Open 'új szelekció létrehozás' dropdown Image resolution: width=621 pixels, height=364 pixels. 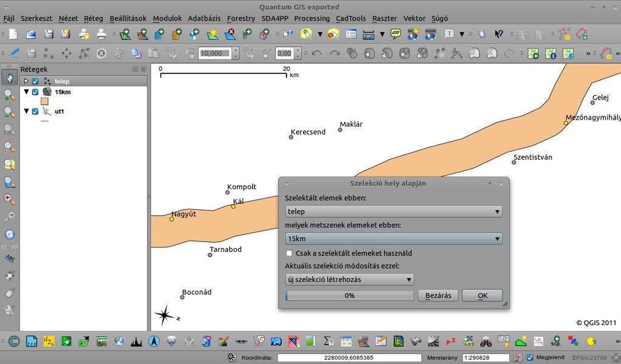pyautogui.click(x=349, y=279)
